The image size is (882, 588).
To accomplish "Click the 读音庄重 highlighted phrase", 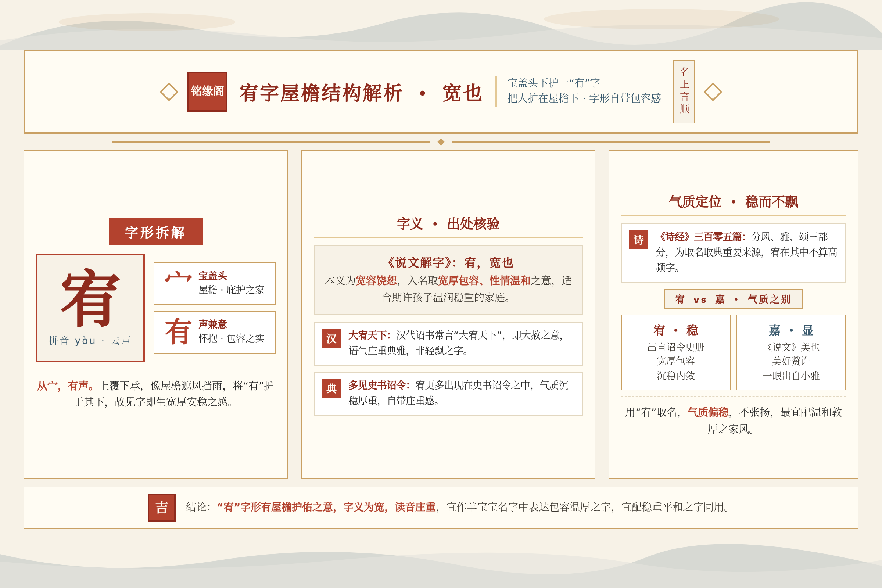I will (415, 507).
